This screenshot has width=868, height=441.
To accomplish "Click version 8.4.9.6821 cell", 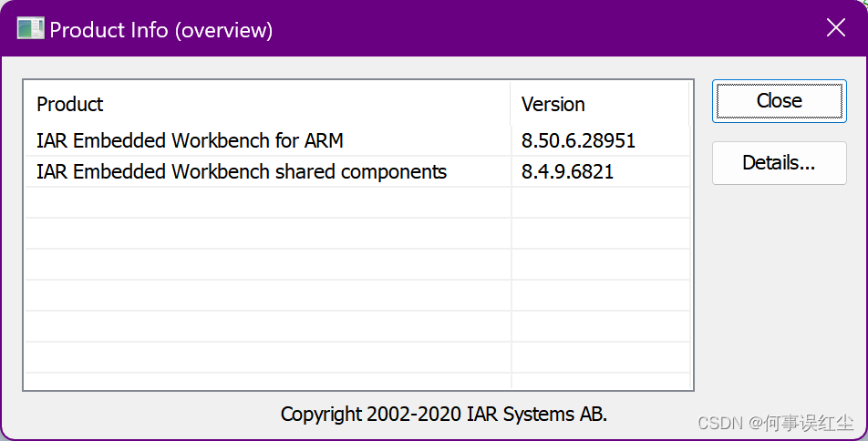I will pyautogui.click(x=567, y=171).
